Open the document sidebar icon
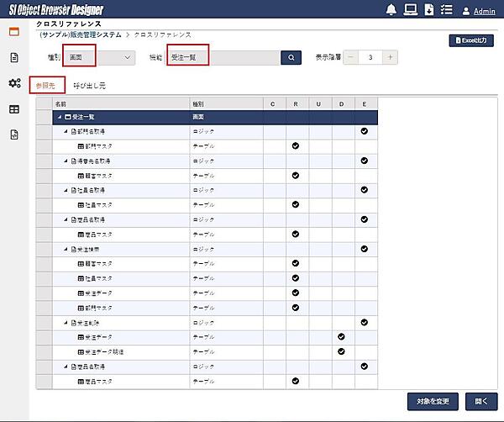This screenshot has width=504, height=422. click(x=14, y=57)
